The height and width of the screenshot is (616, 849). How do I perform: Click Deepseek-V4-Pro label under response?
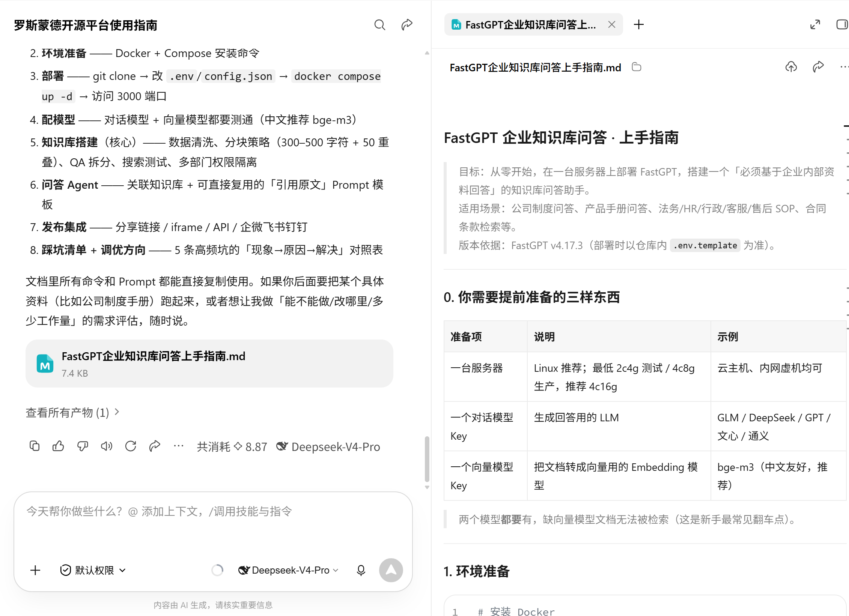pos(328,446)
